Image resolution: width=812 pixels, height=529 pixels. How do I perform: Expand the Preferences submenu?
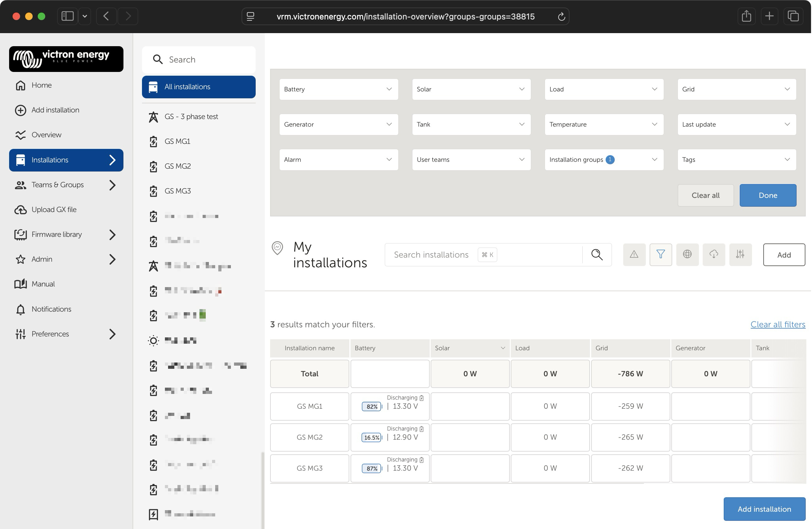click(112, 334)
